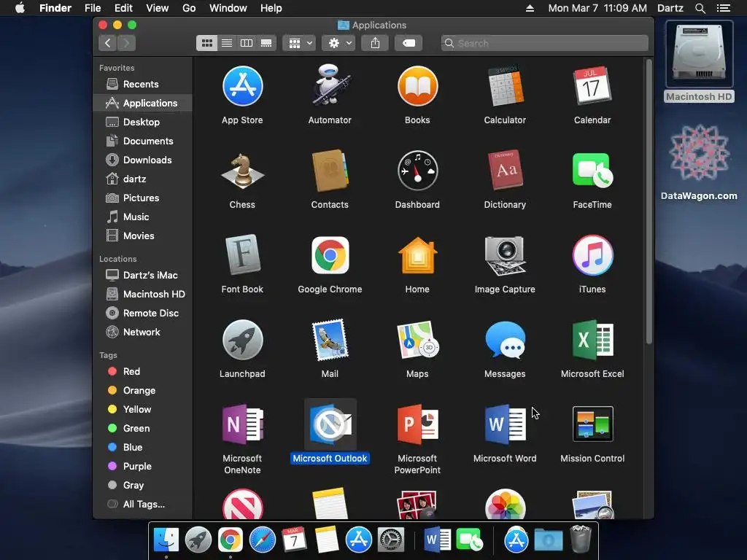
Task: Open the Messages app icon
Action: 505,340
